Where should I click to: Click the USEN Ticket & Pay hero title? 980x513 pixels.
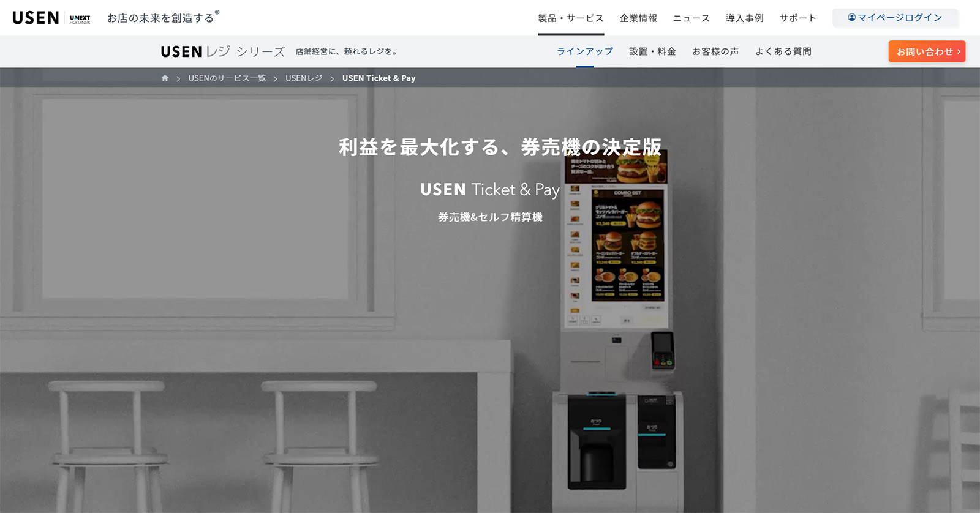point(490,190)
